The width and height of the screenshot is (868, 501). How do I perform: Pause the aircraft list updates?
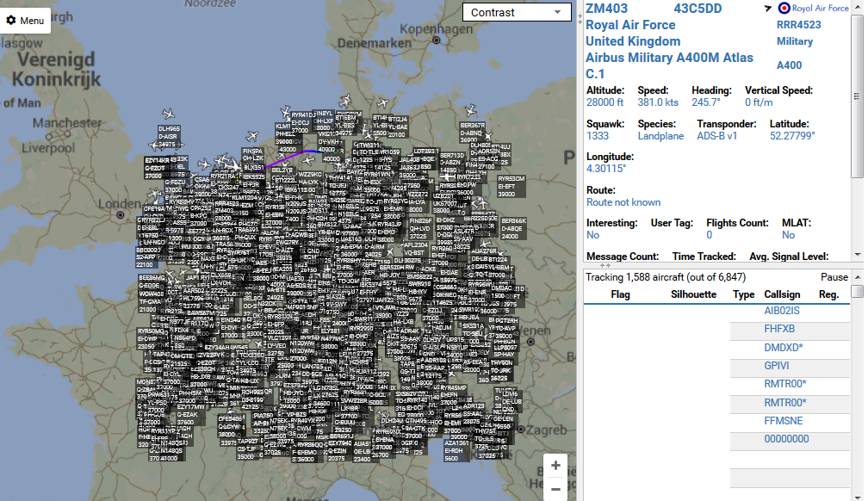(834, 277)
